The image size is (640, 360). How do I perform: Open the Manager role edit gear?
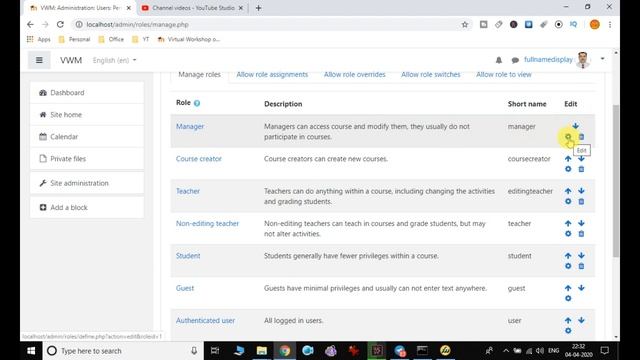[568, 137]
